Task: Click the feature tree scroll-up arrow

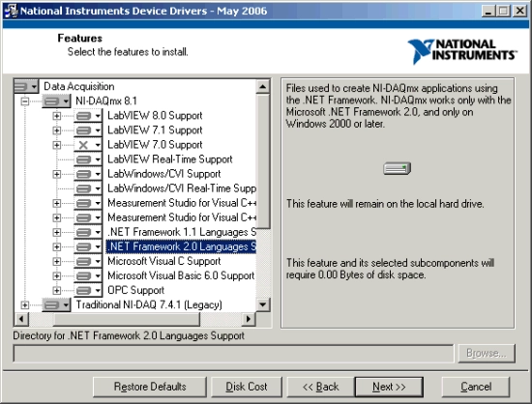Action: point(263,87)
